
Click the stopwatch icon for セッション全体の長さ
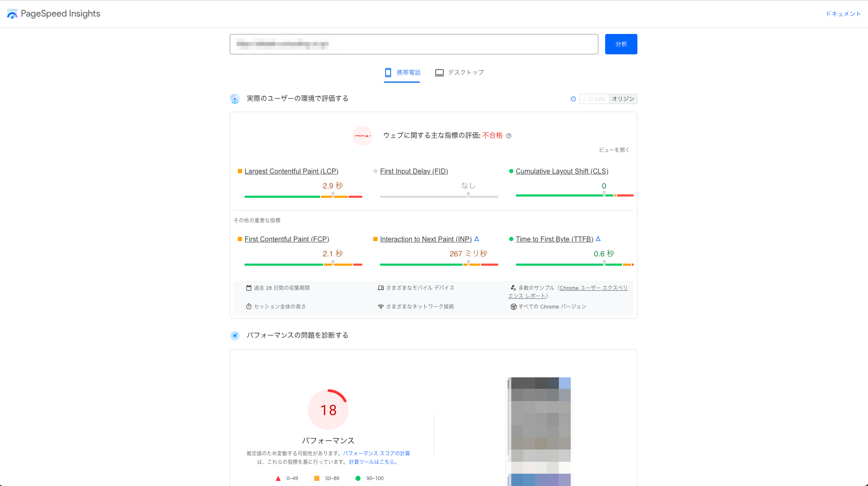click(x=249, y=306)
